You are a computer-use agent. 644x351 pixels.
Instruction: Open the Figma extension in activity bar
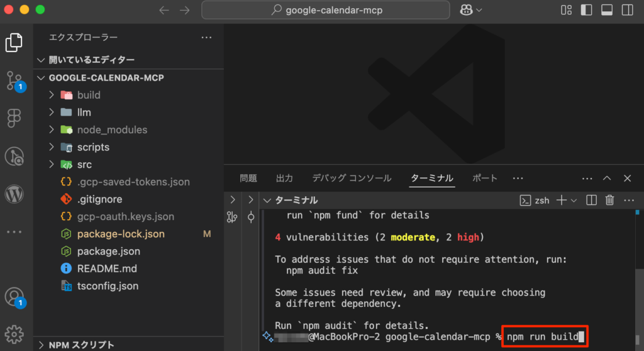pos(14,118)
